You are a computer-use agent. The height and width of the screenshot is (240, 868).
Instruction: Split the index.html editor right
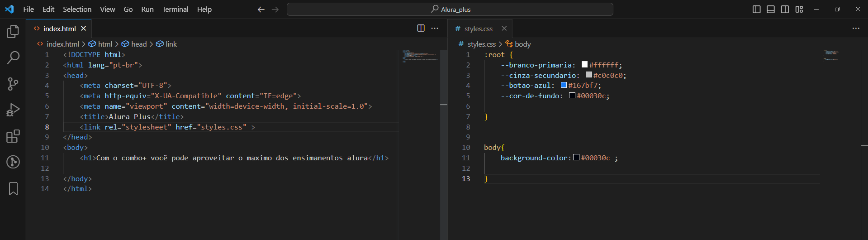(421, 28)
